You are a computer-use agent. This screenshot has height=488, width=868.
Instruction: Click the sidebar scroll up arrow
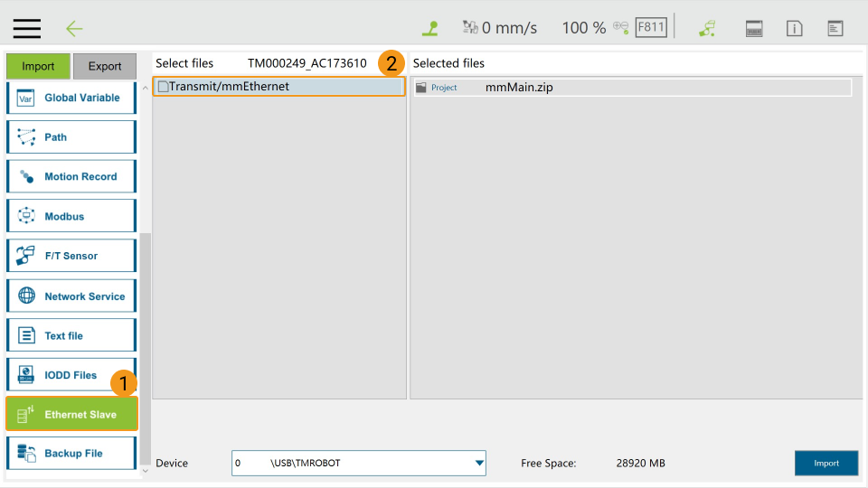click(x=145, y=88)
